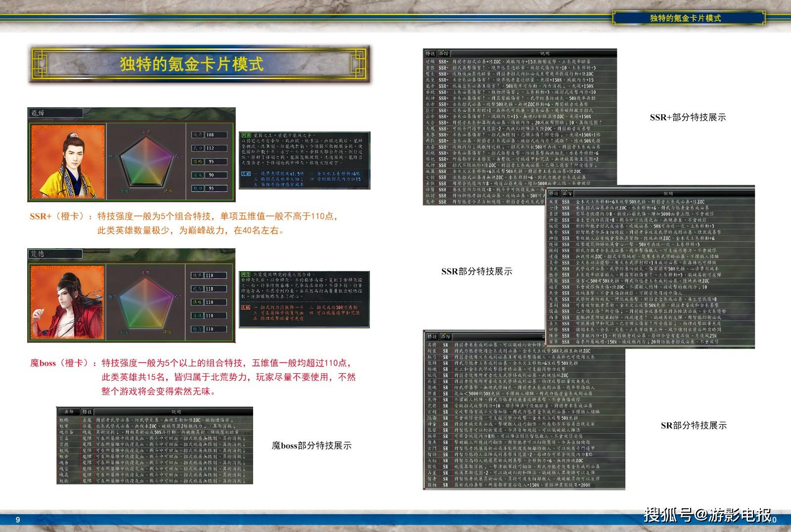
Task: Click the 英雄 header in the 魔boss table
Action: pos(69,412)
